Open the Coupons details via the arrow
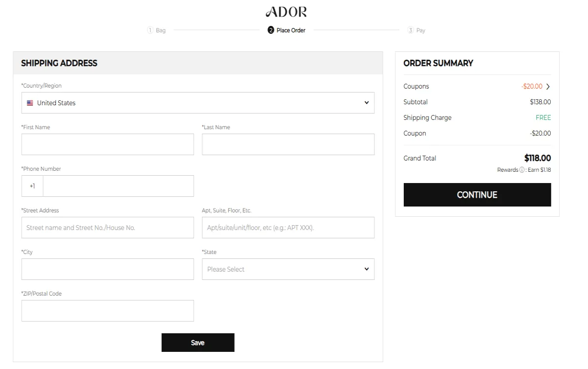The height and width of the screenshot is (369, 588). tap(548, 86)
